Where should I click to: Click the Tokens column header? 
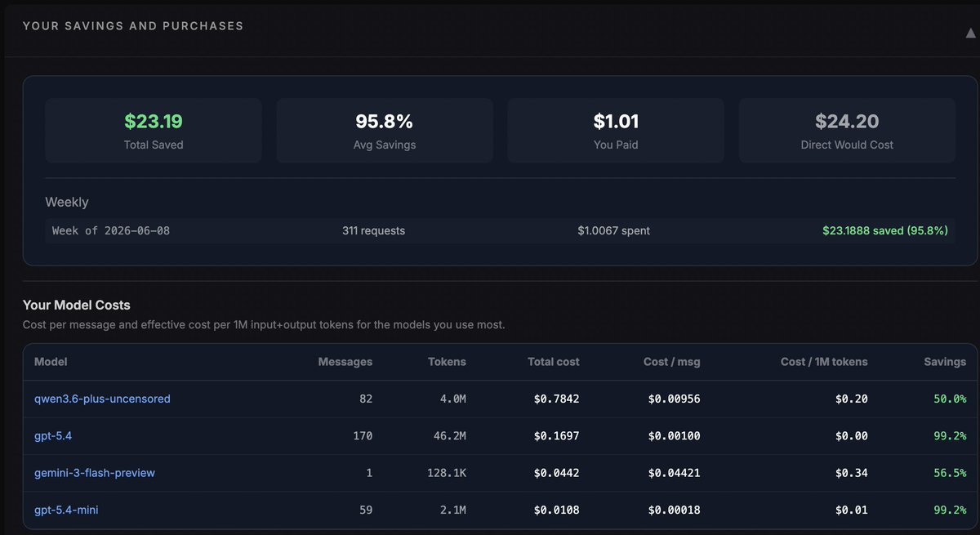[x=447, y=362]
